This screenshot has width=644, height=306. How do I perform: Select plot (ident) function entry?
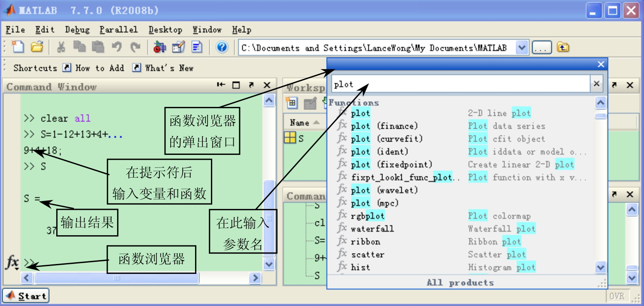[x=462, y=152]
